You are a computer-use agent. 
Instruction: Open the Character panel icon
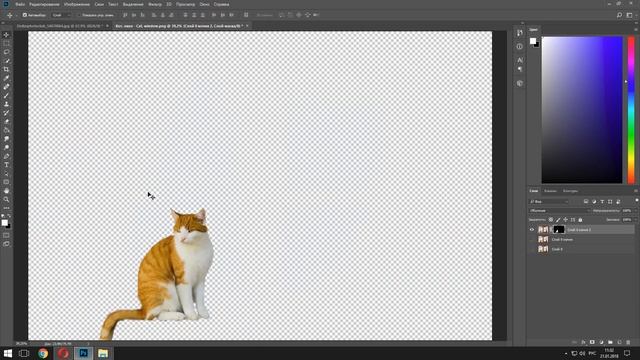[520, 60]
